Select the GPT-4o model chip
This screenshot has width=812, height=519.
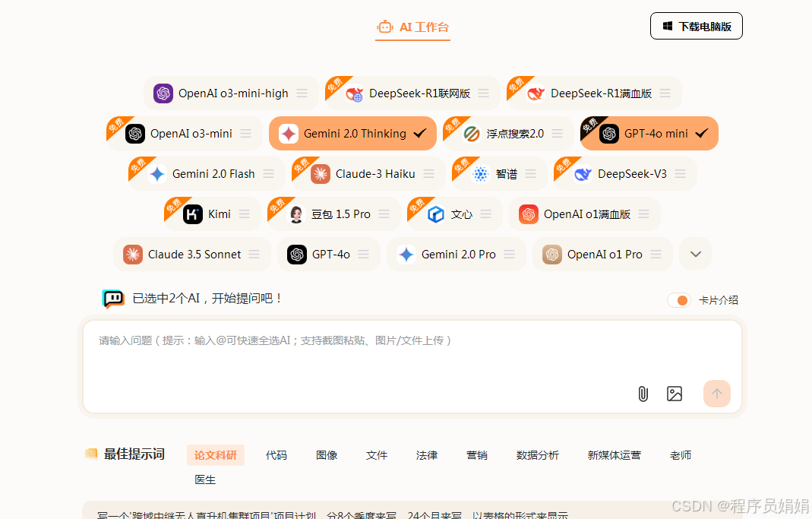point(328,255)
